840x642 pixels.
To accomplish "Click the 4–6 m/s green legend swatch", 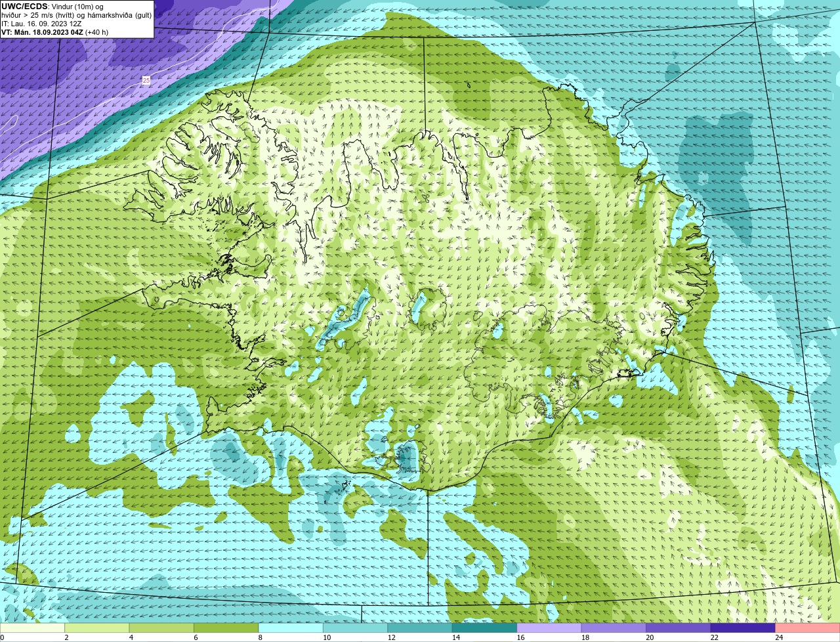I will [x=161, y=628].
